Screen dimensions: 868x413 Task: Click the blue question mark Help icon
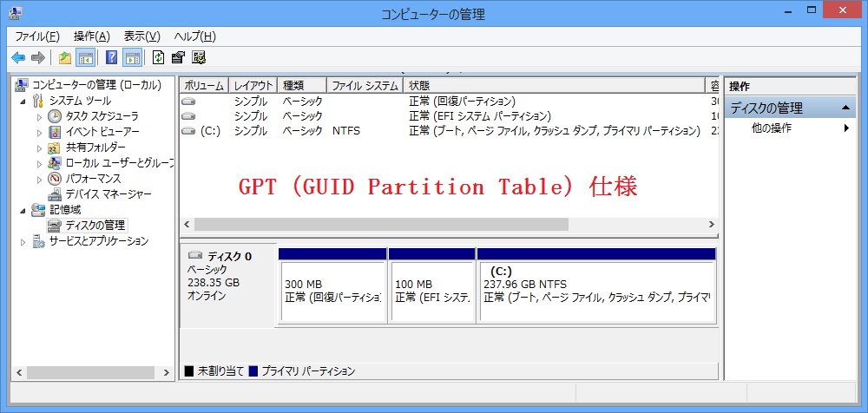click(x=111, y=57)
